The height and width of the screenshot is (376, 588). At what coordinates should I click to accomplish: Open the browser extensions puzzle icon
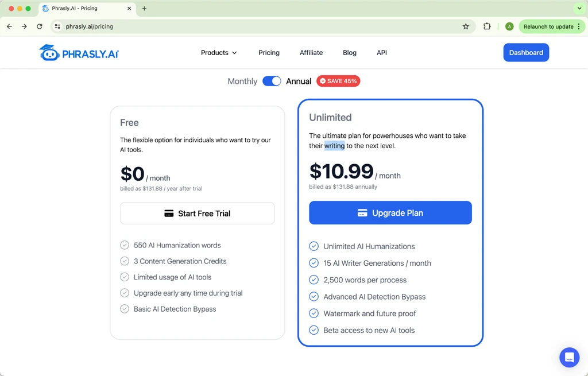click(487, 26)
